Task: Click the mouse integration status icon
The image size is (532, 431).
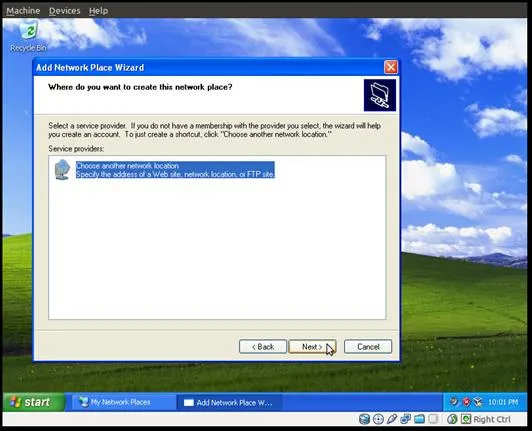Action: (452, 419)
